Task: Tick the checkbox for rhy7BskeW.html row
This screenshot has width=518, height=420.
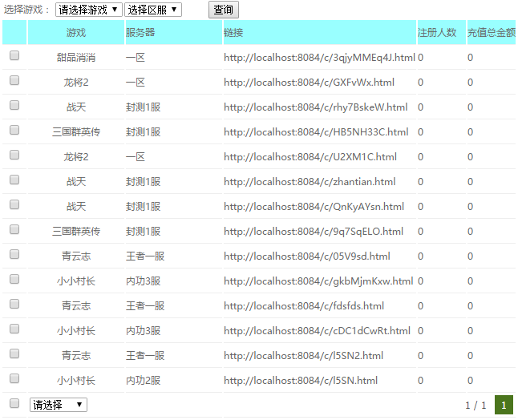Action: 14,105
